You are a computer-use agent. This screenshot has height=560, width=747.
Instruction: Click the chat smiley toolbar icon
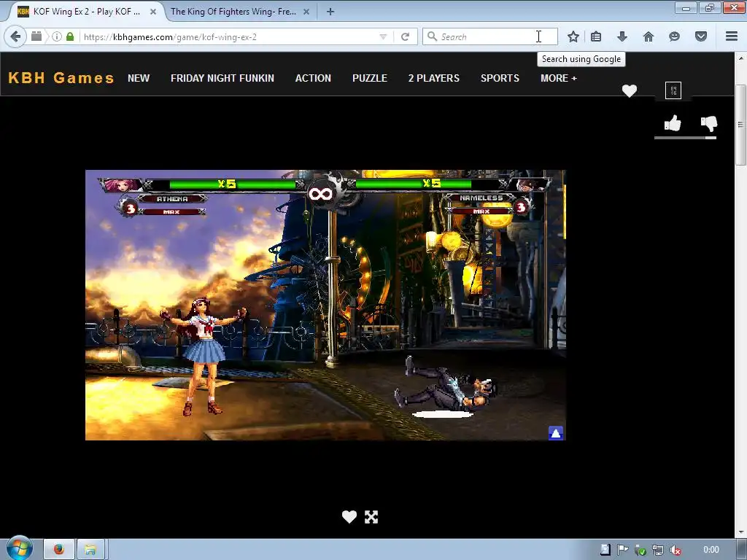point(674,36)
